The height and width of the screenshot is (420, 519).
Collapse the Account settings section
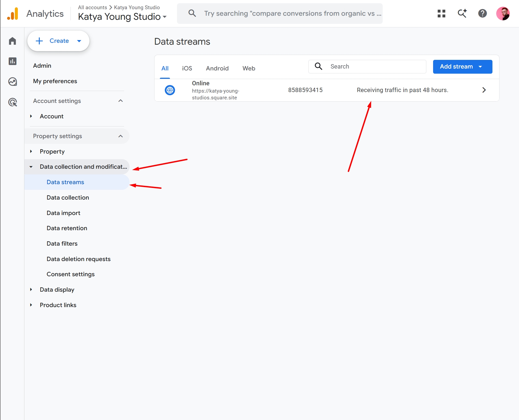pos(121,101)
